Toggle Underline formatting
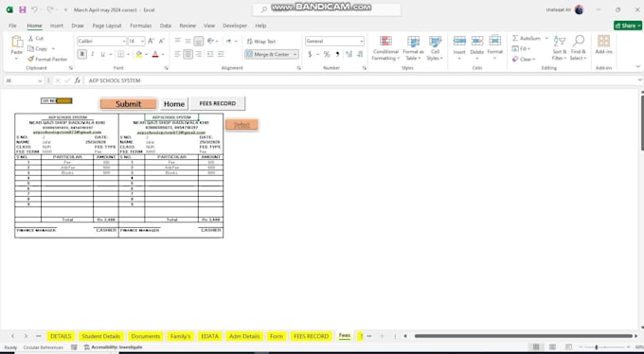644x354 pixels. point(102,54)
